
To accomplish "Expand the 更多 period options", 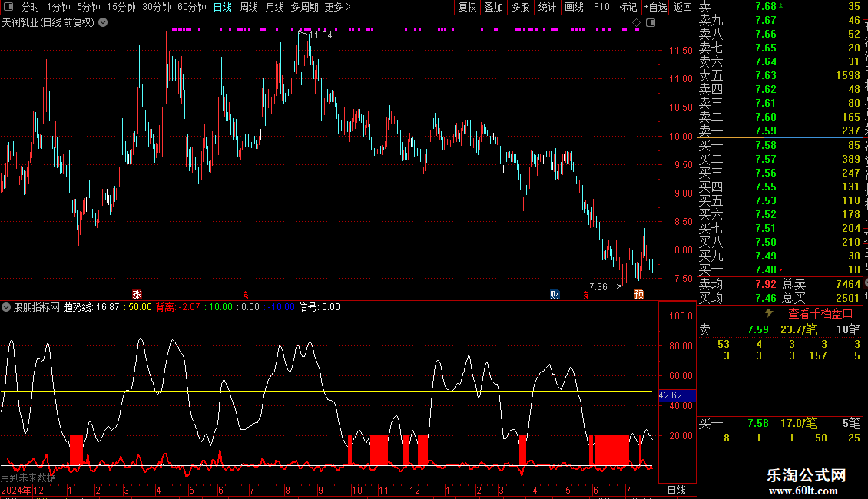I will point(337,7).
